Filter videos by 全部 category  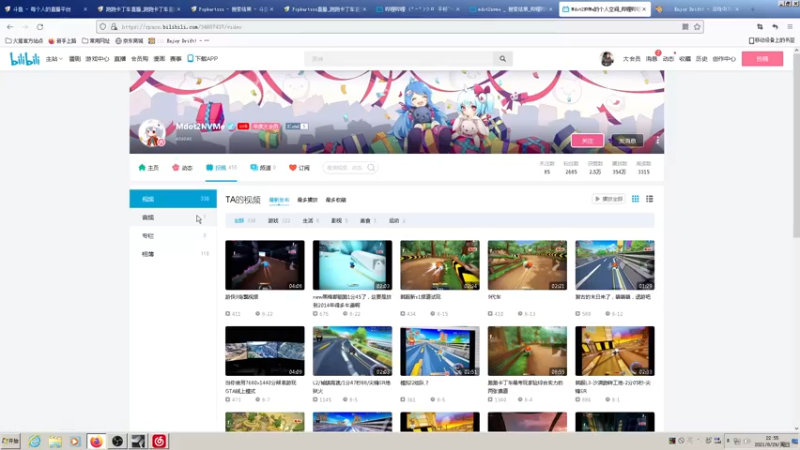point(244,220)
